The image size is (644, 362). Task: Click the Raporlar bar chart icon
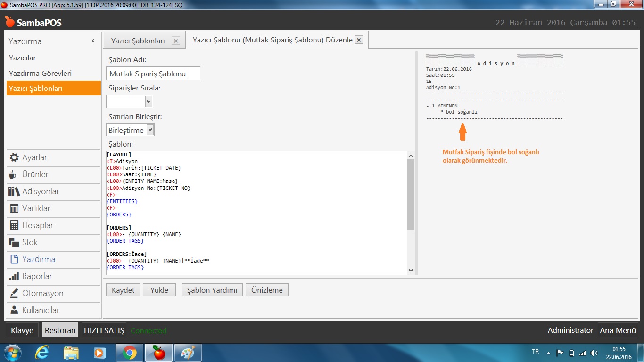click(14, 276)
